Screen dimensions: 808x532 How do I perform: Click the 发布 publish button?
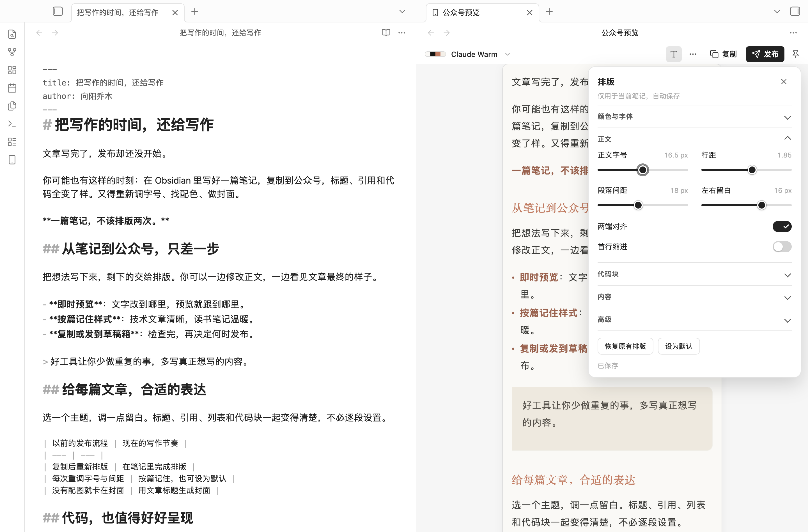pyautogui.click(x=765, y=54)
